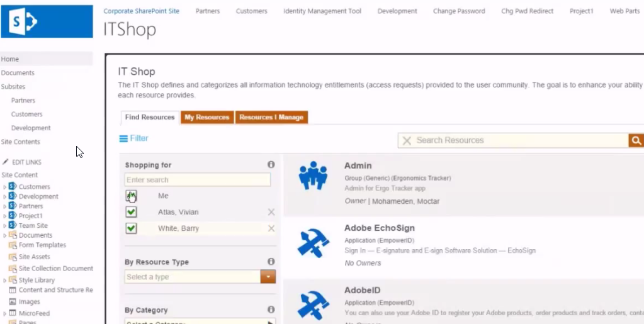Open Identity Management Tool in top navigation

tap(322, 11)
